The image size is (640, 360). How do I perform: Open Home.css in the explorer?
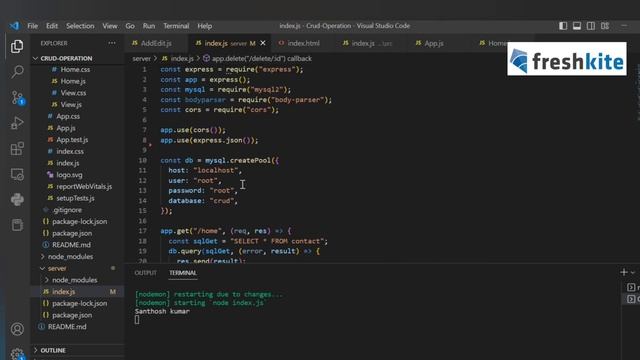point(75,70)
